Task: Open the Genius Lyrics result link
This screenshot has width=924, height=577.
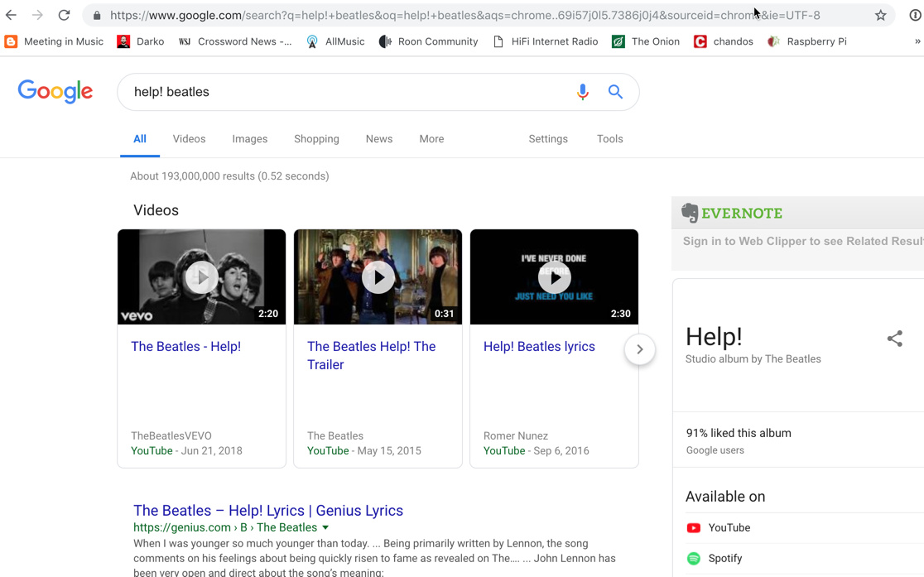Action: (x=268, y=510)
